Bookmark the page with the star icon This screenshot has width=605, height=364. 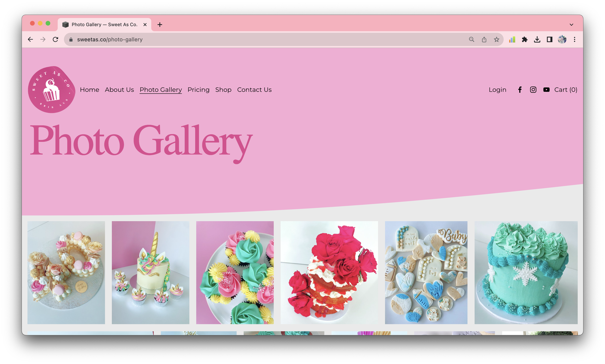[496, 39]
